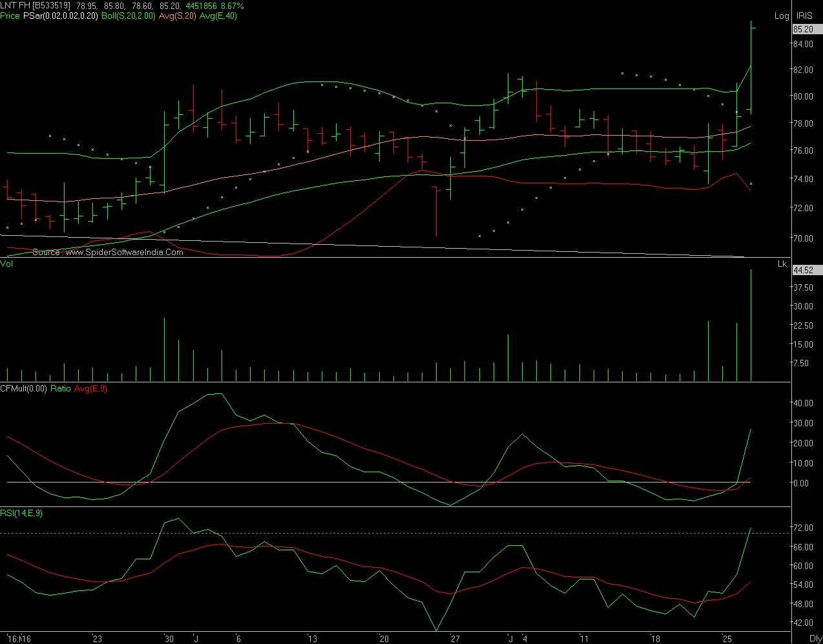The image size is (823, 644).
Task: Open the SpiderSoftwareIndia.Com source link
Action: coord(124,252)
